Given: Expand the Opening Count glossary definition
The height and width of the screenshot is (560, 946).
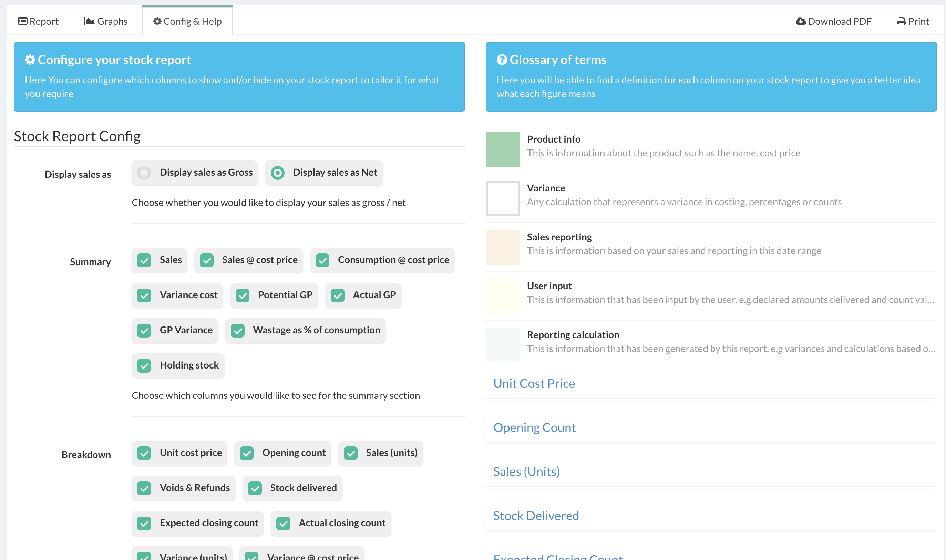Looking at the screenshot, I should click(534, 427).
